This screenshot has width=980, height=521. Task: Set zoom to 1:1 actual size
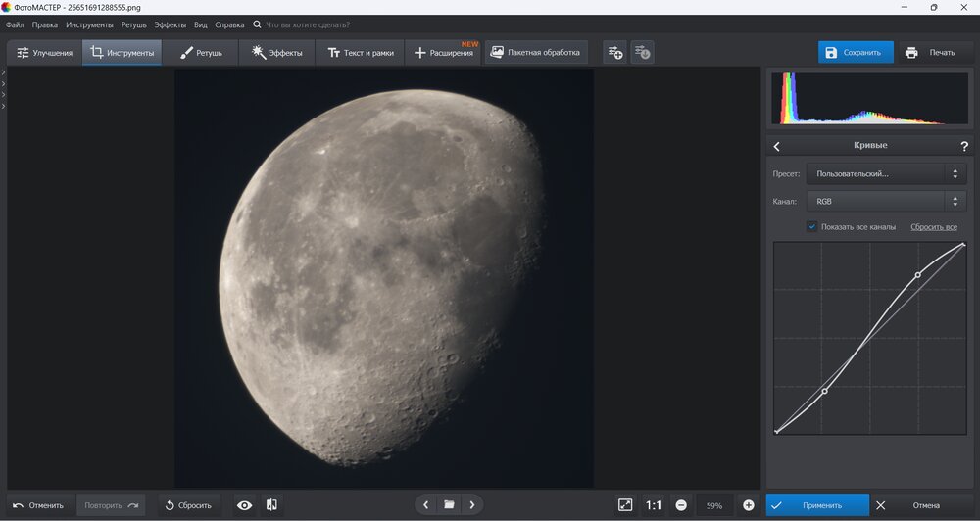(x=654, y=505)
